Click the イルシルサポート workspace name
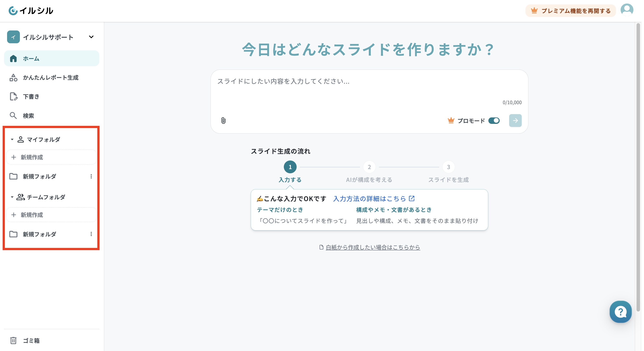Screen dimensions: 644x351 click(x=48, y=37)
